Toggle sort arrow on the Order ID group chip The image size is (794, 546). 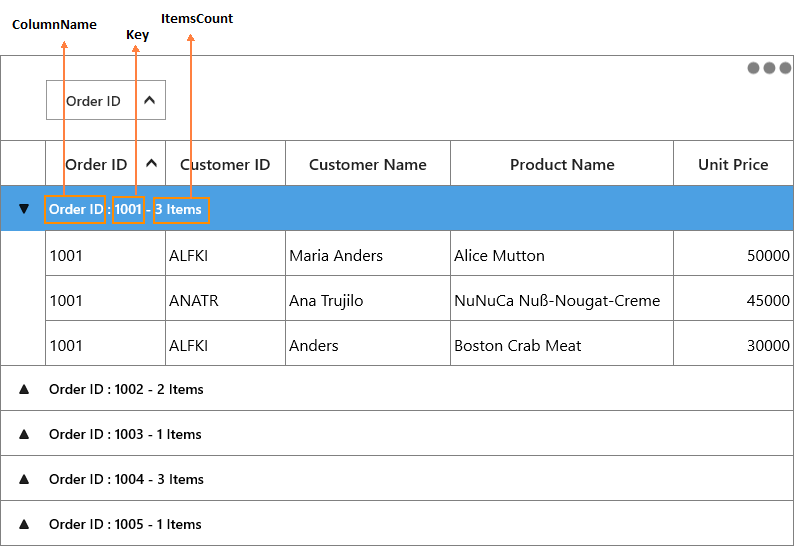149,100
